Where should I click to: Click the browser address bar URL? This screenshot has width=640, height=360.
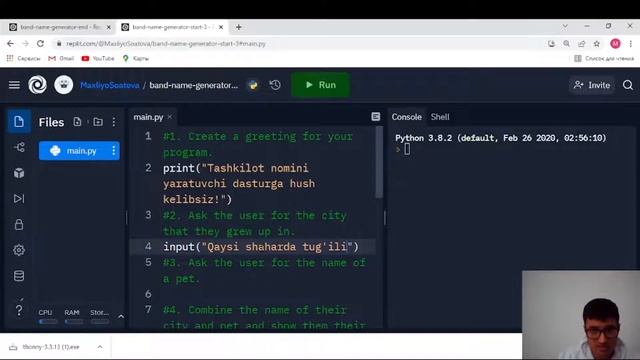[166, 43]
